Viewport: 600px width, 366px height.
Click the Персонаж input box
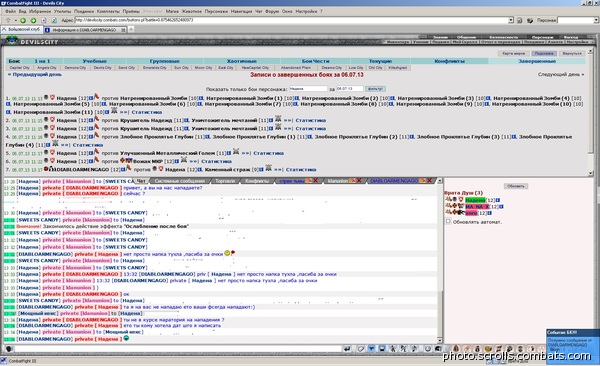tap(576, 20)
